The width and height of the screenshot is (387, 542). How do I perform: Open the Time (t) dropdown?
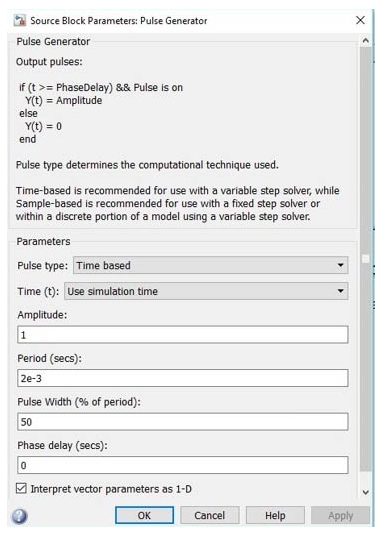206,291
